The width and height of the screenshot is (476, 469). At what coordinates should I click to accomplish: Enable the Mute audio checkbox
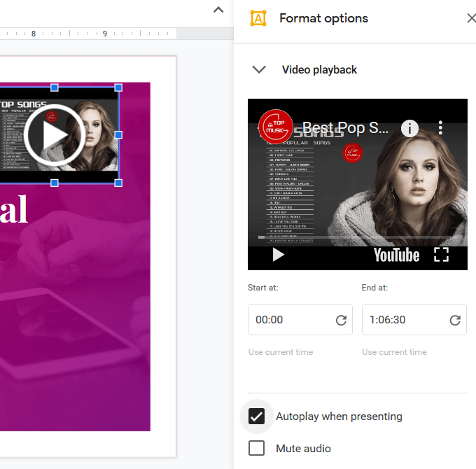[x=257, y=448]
